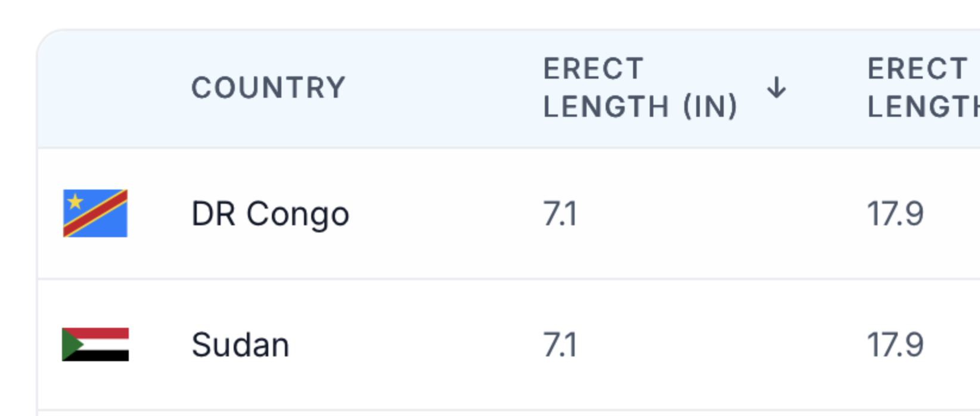Sort by the COUNTRY column header
The image size is (980, 416).
[268, 88]
